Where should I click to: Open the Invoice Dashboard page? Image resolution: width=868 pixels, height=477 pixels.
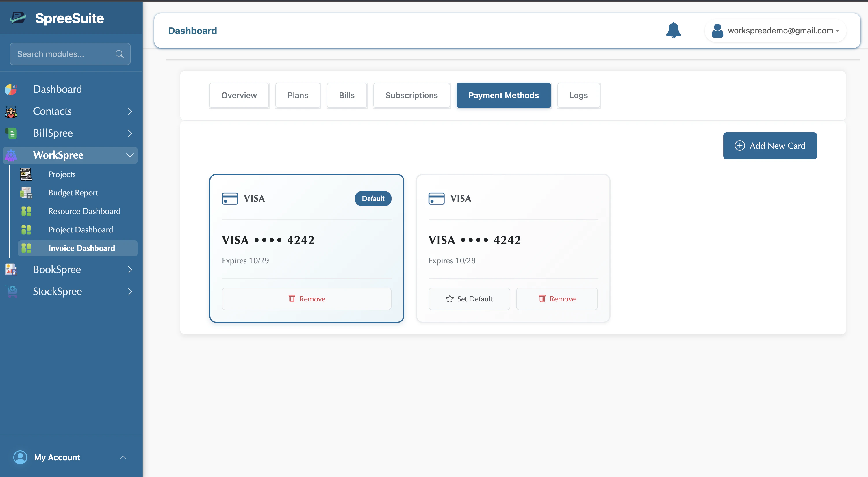[77, 248]
